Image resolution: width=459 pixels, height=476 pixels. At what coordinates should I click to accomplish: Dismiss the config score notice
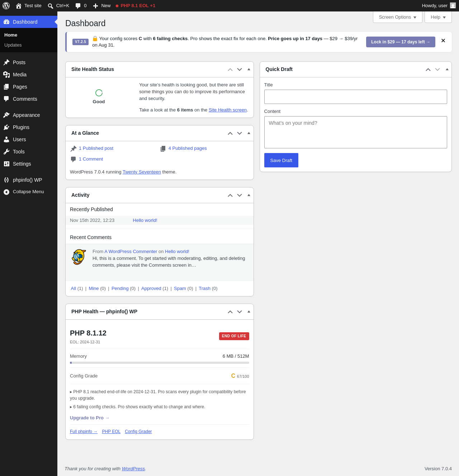tap(443, 41)
